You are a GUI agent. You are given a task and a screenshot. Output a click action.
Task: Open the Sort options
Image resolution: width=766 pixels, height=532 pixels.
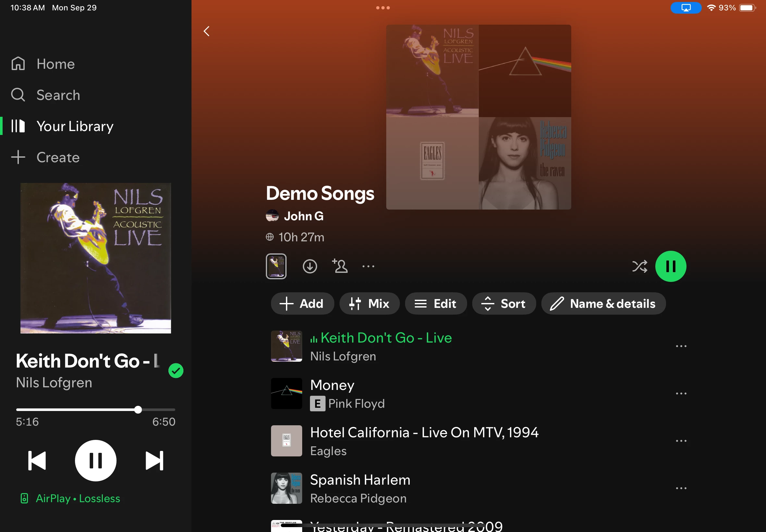click(x=503, y=304)
